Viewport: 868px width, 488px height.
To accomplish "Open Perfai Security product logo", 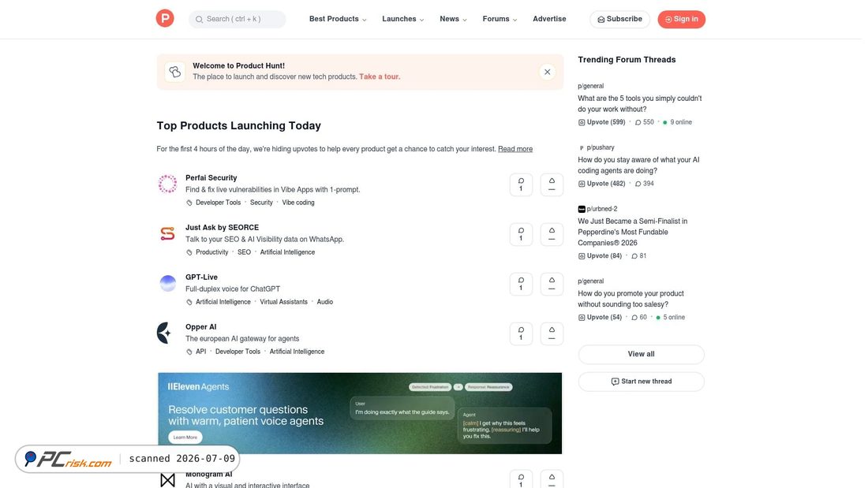I will [168, 184].
